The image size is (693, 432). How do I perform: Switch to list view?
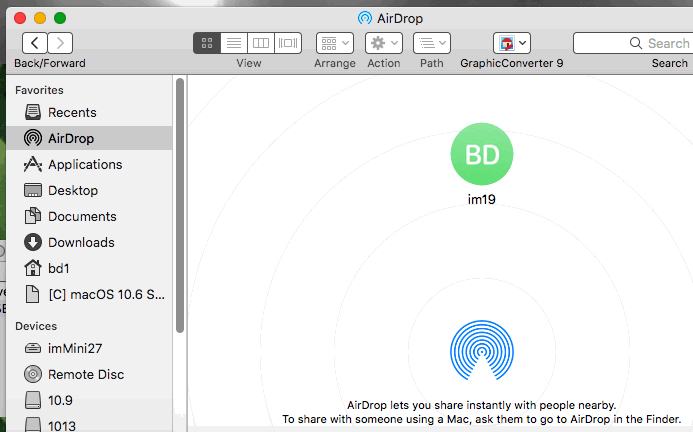pos(234,43)
